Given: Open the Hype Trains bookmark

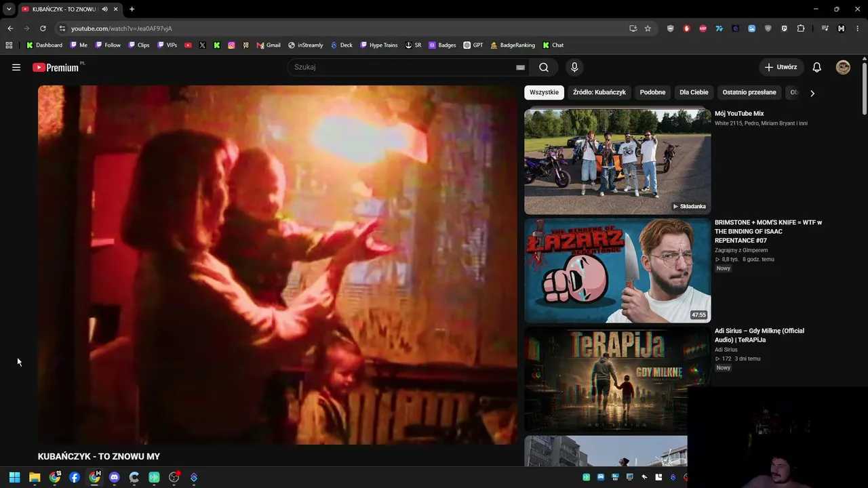Looking at the screenshot, I should (x=378, y=45).
